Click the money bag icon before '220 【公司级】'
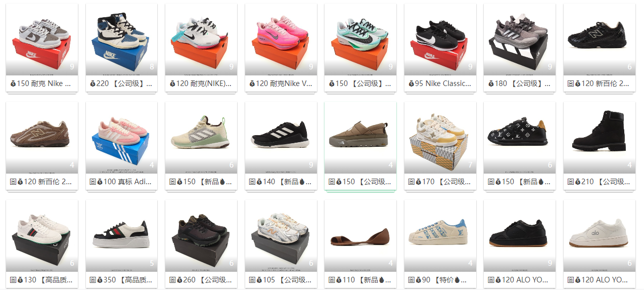644x291 pixels. point(93,84)
